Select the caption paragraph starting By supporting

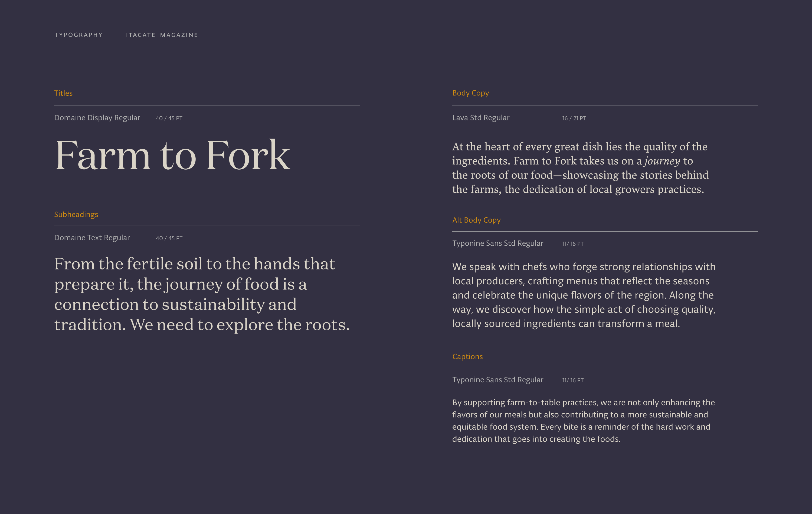click(x=583, y=421)
